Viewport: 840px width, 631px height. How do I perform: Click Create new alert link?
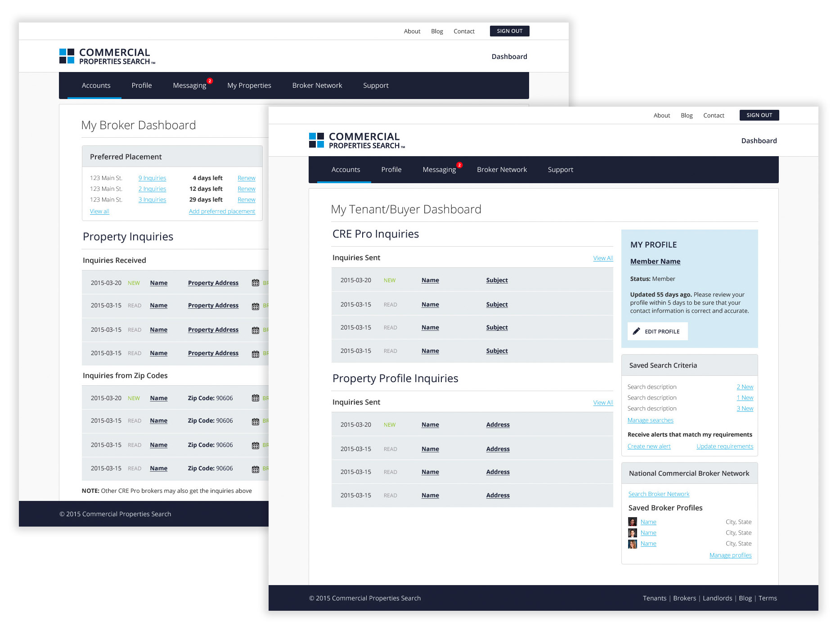coord(649,446)
